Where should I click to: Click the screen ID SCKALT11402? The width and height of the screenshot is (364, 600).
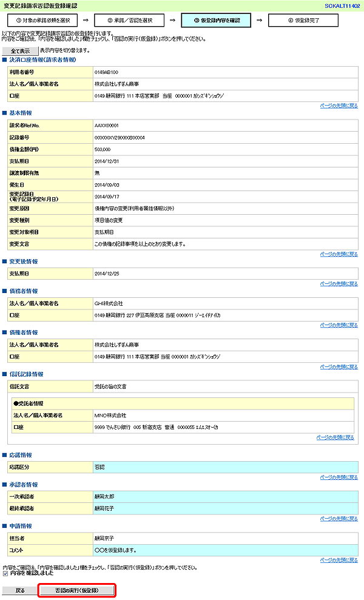coord(342,6)
